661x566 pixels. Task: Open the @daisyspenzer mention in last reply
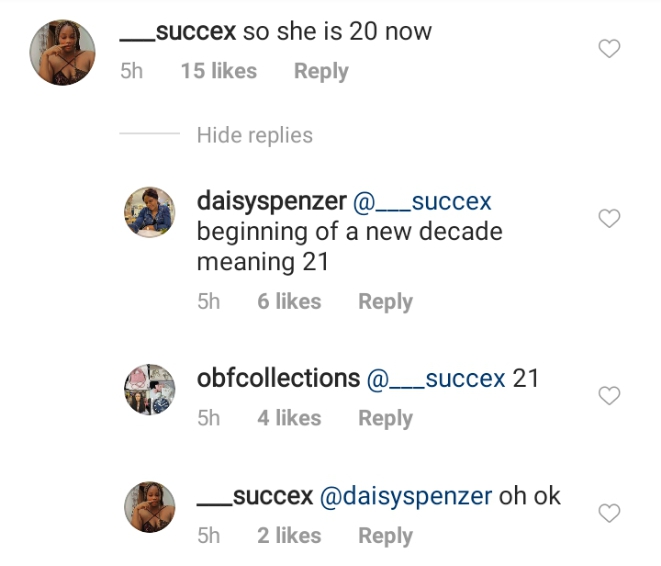point(405,496)
